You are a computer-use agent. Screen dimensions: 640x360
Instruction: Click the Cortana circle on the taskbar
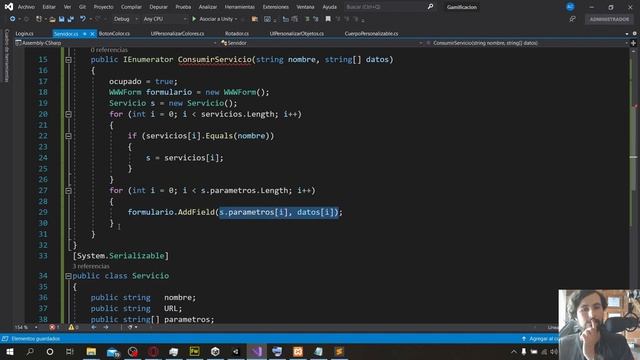(x=50, y=351)
